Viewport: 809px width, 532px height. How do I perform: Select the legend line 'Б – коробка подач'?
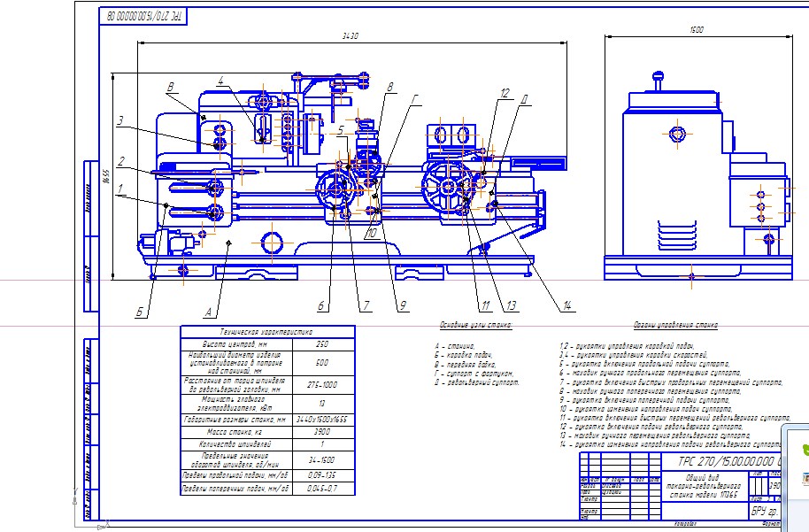(463, 355)
